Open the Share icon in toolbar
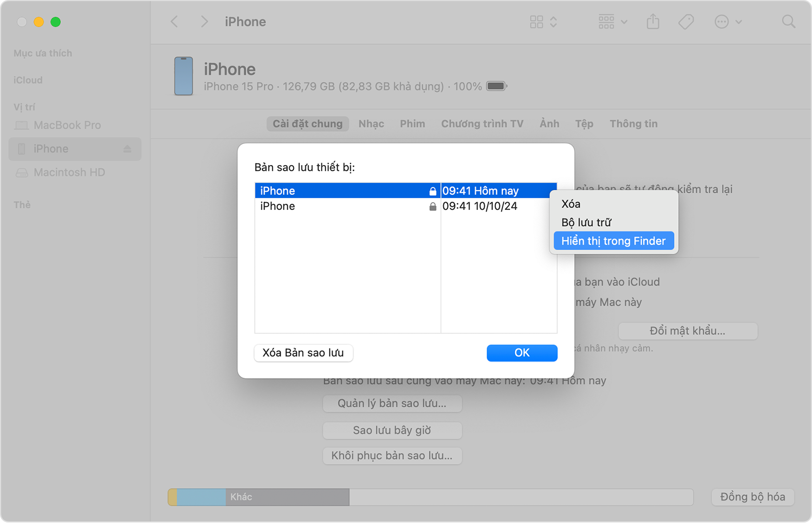 [x=653, y=22]
